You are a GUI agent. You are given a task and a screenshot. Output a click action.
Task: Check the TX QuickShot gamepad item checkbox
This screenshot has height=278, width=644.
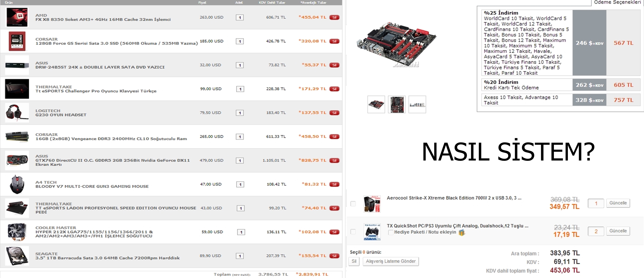353,232
